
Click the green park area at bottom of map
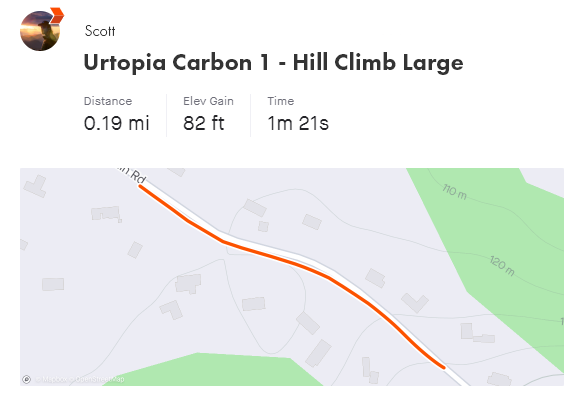214,371
